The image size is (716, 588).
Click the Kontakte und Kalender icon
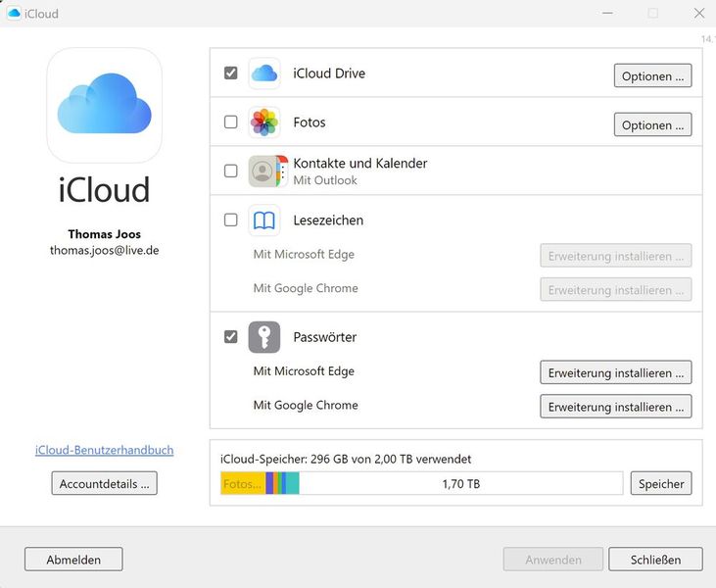pos(268,171)
